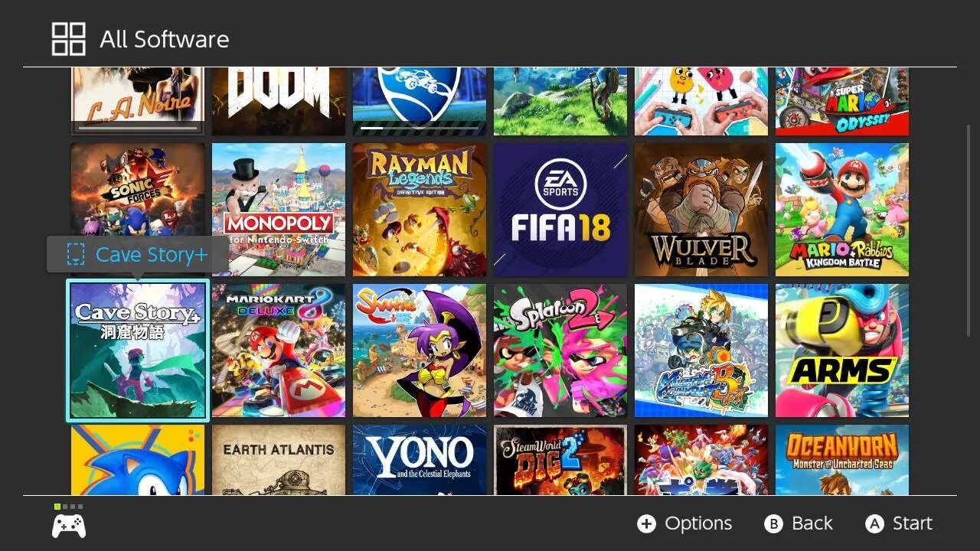Select the Oceanhorn game tile
Screen dimensions: 980x551
pos(842,460)
